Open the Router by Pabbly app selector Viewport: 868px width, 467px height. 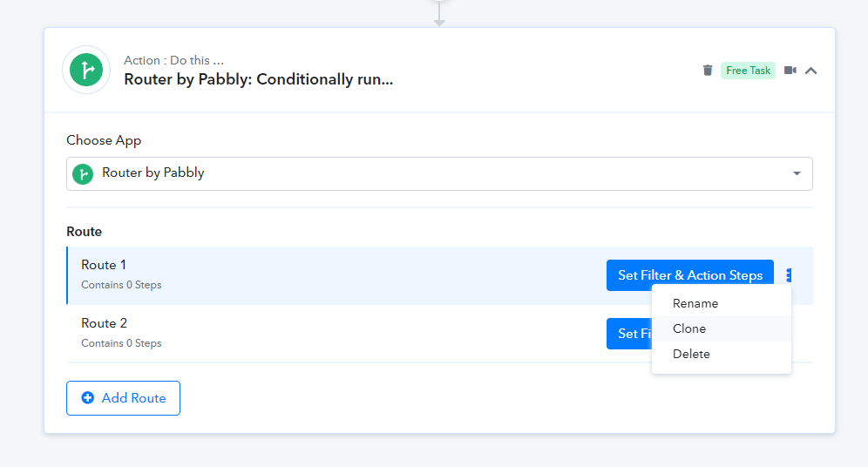(x=439, y=173)
